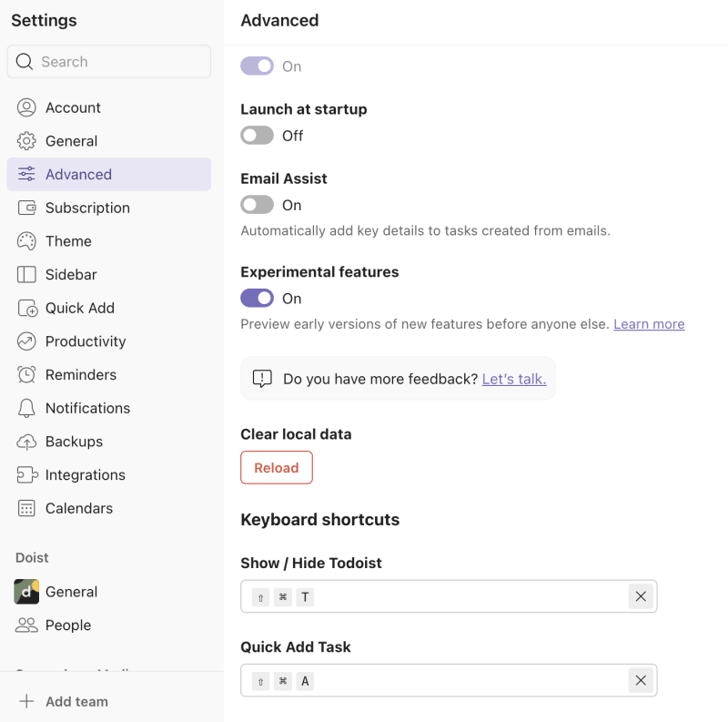The width and height of the screenshot is (728, 722).
Task: Click the Doist team avatar icon
Action: pos(25,592)
